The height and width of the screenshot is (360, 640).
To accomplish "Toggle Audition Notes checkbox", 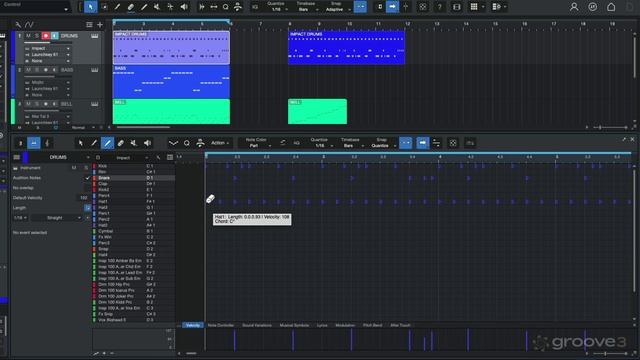I will click(87, 178).
